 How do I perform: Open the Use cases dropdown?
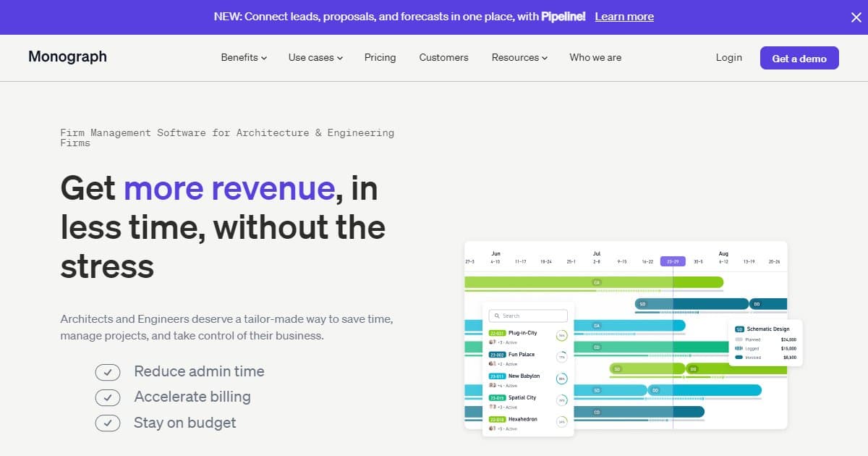315,58
